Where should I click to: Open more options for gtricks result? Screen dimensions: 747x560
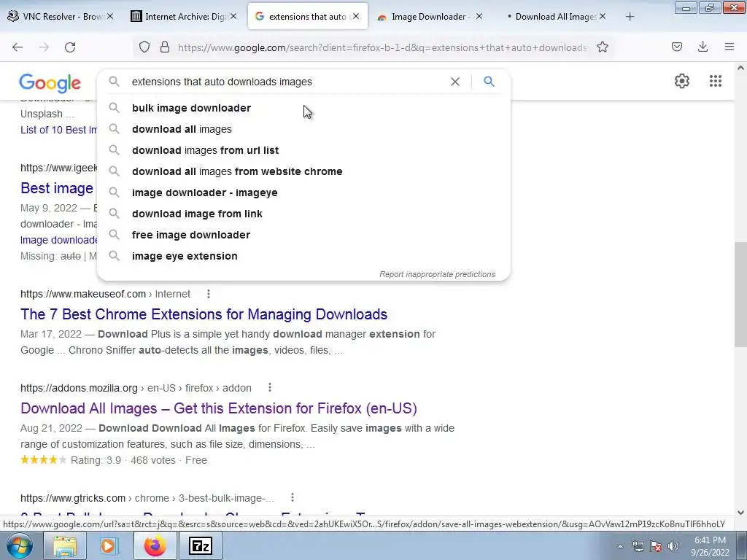click(293, 497)
